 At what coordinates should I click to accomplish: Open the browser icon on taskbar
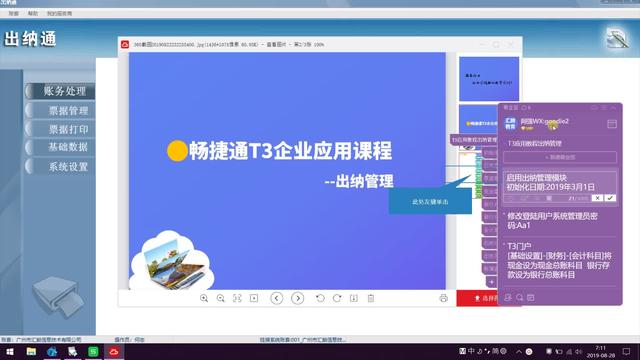pyautogui.click(x=52, y=351)
